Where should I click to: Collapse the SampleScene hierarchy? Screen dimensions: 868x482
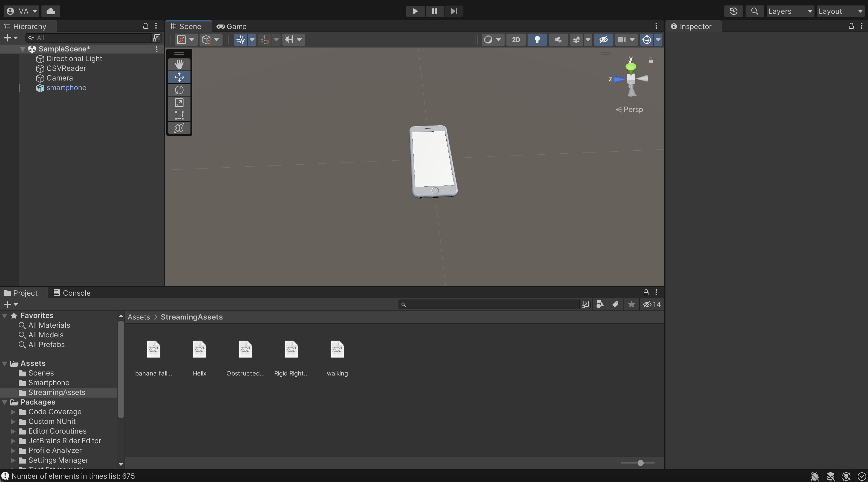(x=23, y=49)
